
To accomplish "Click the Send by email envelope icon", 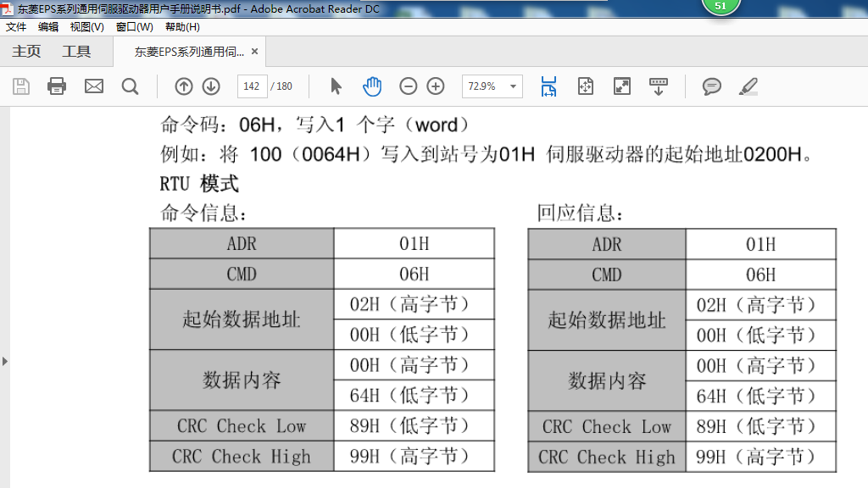I will click(93, 86).
